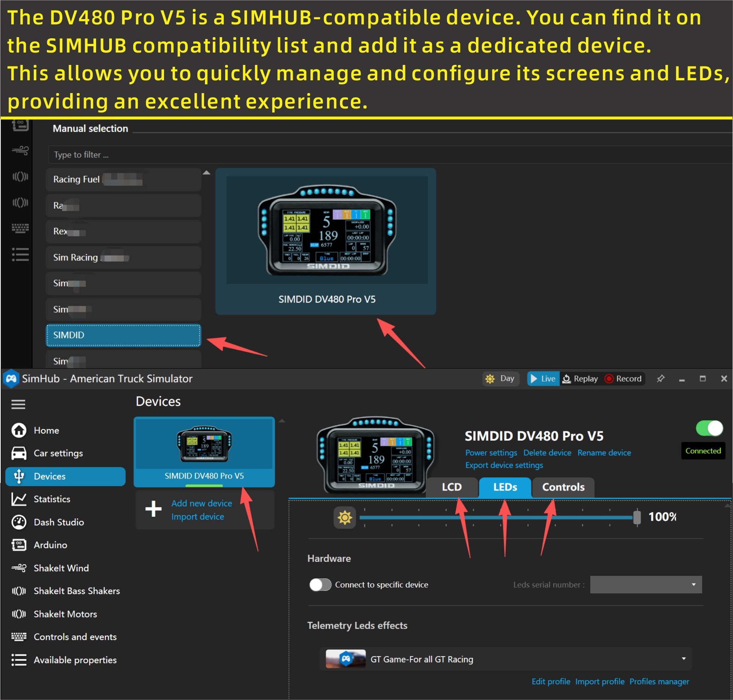Viewport: 733px width, 700px height.
Task: Expand GT Game LED profile dropdown
Action: tap(683, 659)
